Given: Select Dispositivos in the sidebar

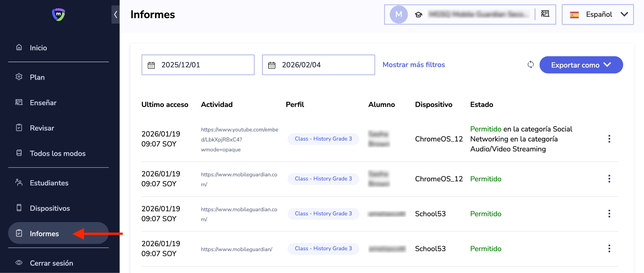Looking at the screenshot, I should click(x=50, y=209).
